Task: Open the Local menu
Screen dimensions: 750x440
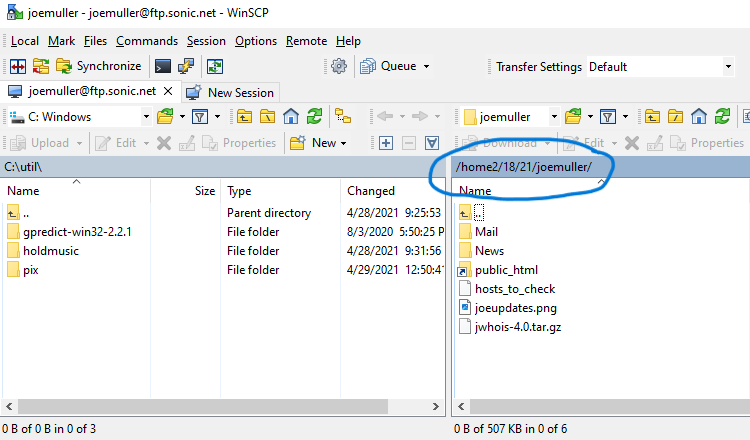Action: 24,41
